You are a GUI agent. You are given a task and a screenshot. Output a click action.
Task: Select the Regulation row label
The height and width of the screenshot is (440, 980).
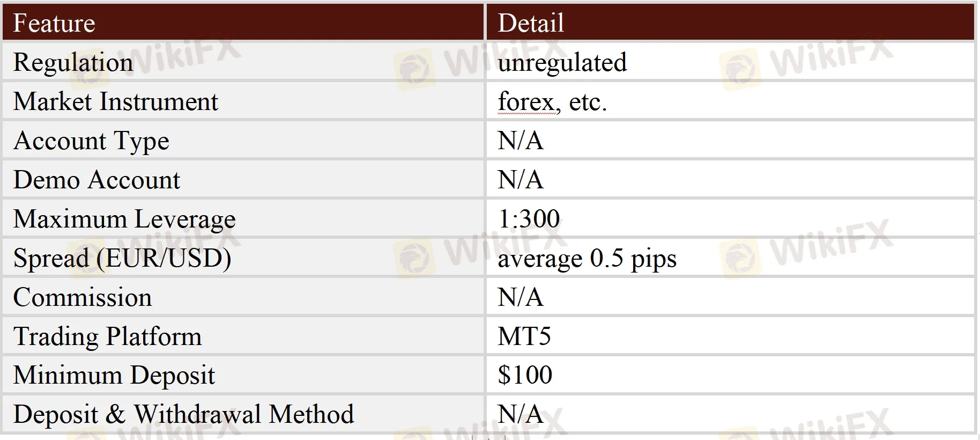(x=73, y=62)
